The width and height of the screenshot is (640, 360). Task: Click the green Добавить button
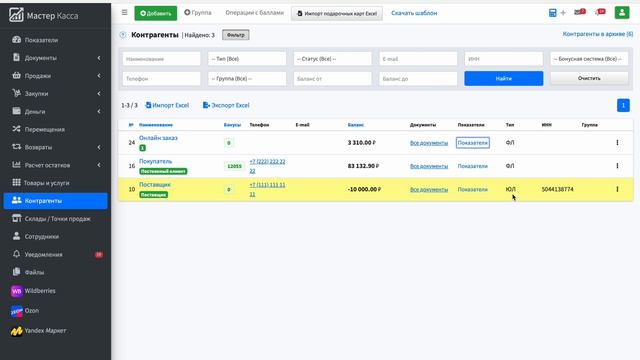[x=156, y=13]
